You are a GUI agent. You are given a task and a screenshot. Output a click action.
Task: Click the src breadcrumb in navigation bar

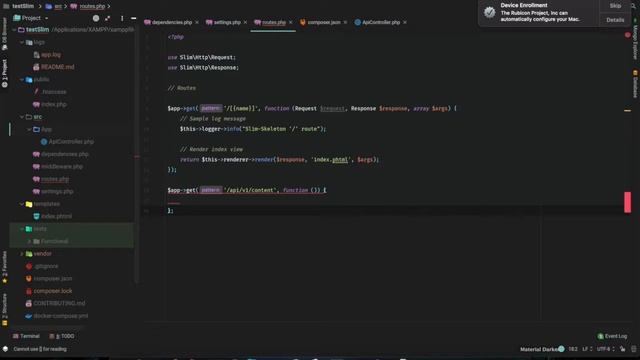click(58, 6)
